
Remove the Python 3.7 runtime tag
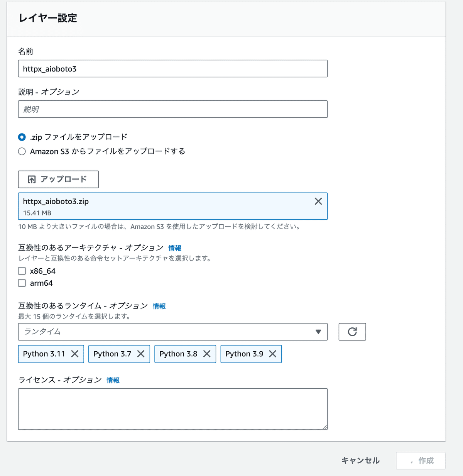point(141,354)
